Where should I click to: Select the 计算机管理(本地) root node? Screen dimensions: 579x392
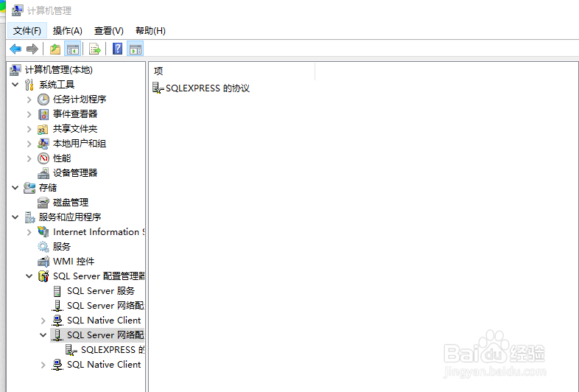[x=58, y=70]
